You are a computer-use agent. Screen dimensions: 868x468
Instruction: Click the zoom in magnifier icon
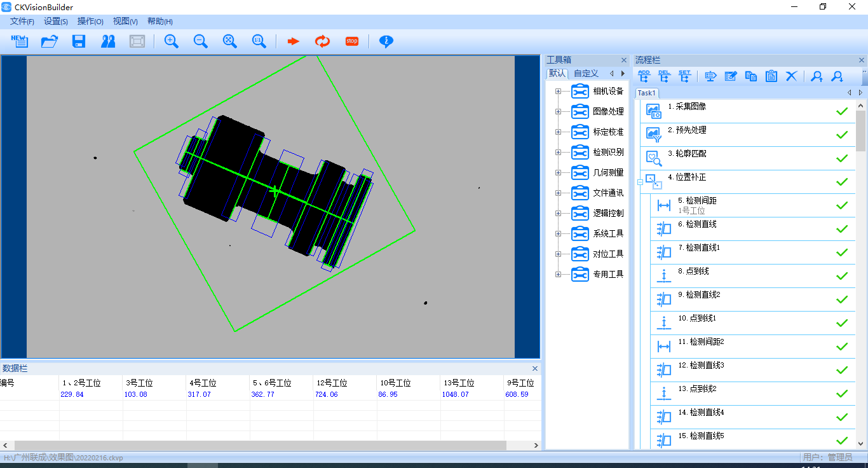pyautogui.click(x=172, y=41)
